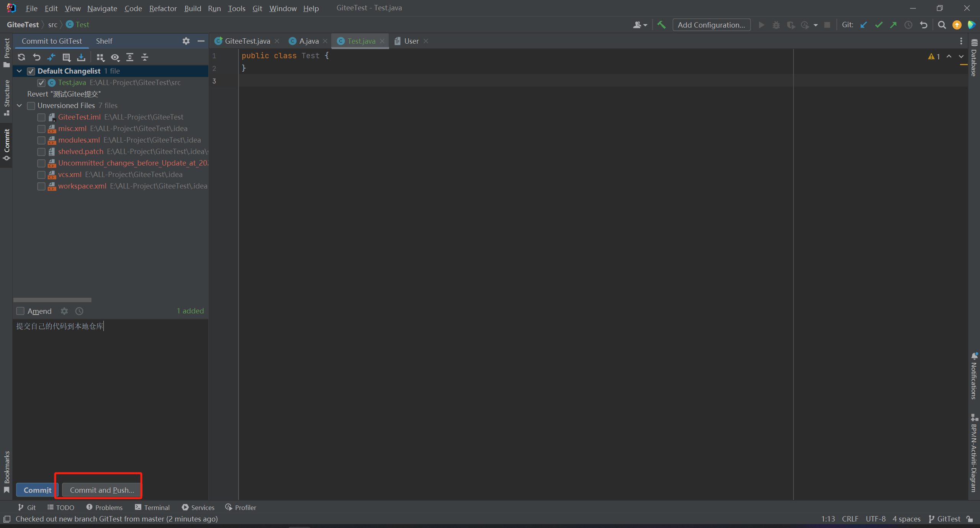This screenshot has width=980, height=528.
Task: Open Git Show History clock icon
Action: tap(908, 25)
